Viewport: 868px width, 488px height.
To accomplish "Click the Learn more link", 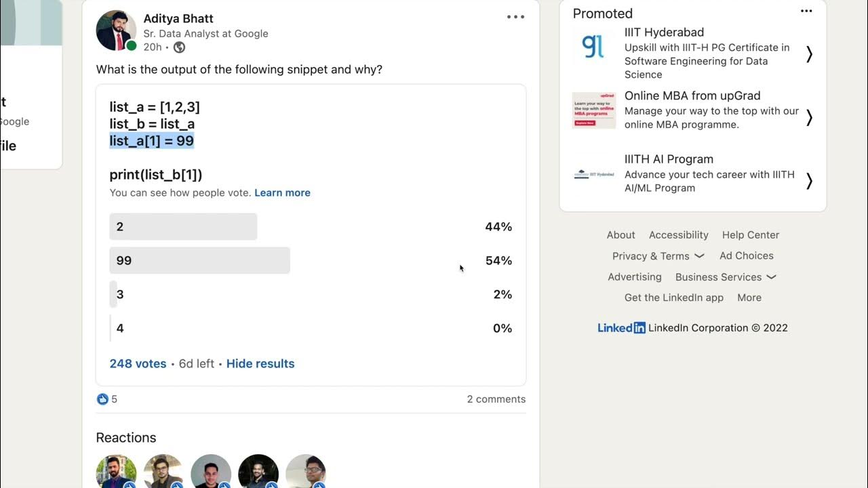I will 282,193.
